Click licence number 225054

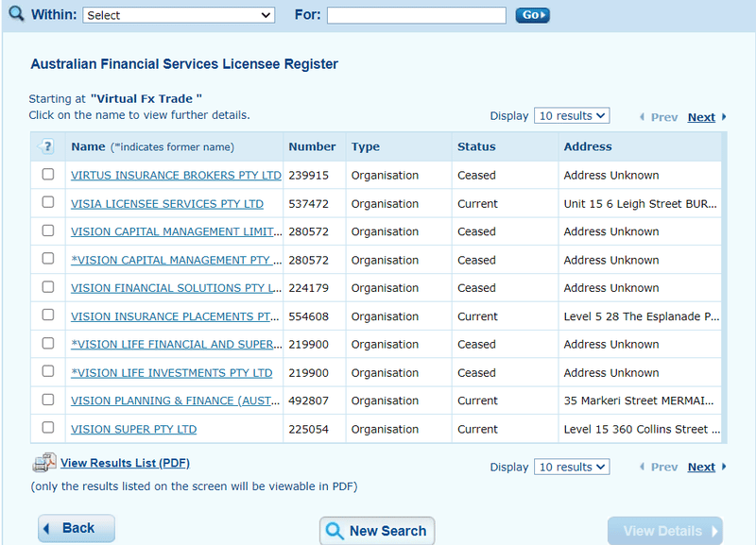(x=309, y=430)
